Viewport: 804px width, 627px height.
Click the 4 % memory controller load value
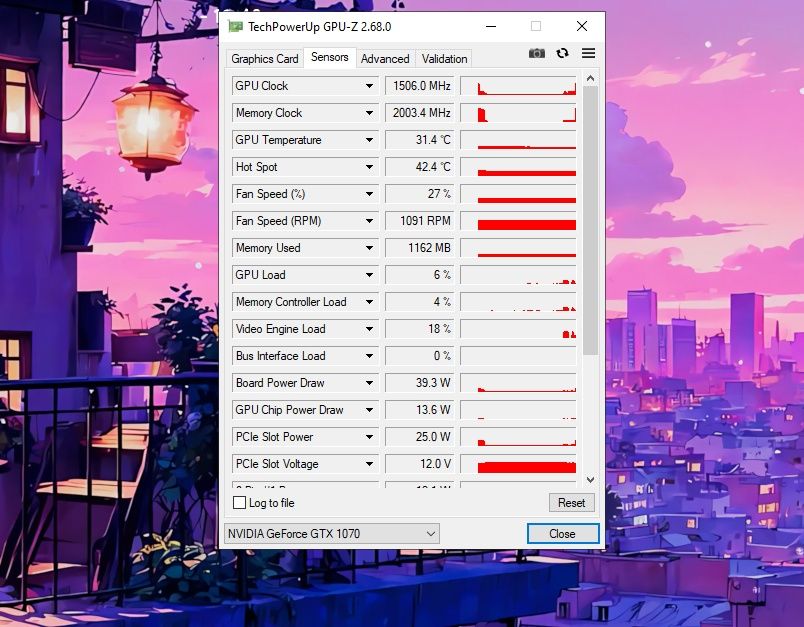419,302
